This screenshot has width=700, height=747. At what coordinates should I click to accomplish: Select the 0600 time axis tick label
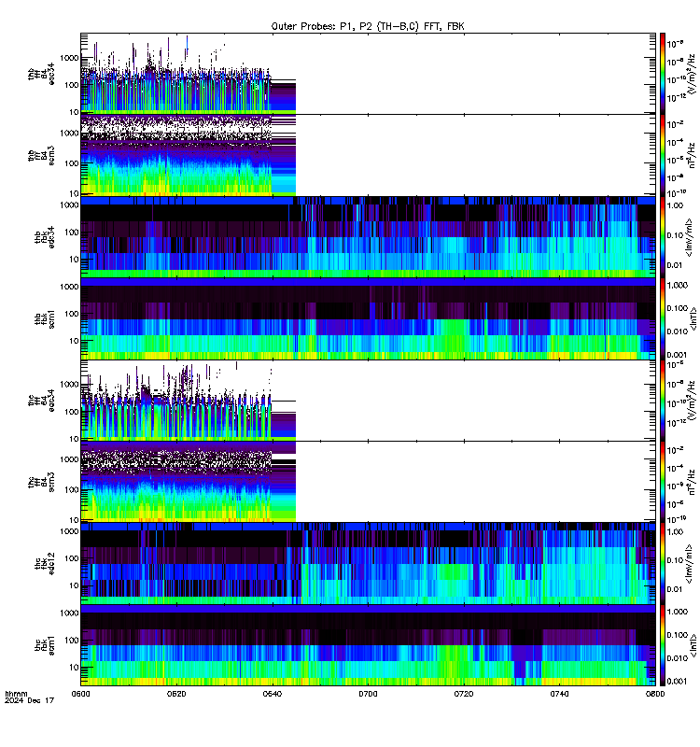click(x=80, y=694)
